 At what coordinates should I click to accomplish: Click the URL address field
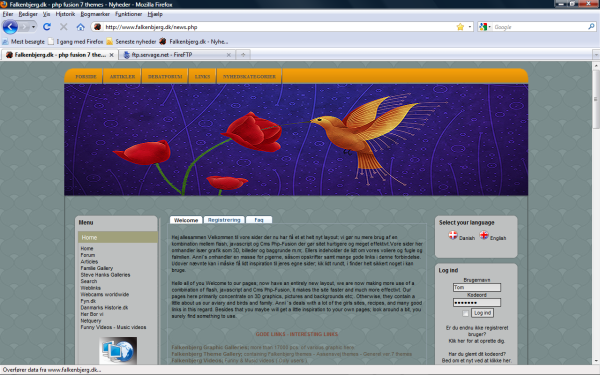[x=279, y=27]
